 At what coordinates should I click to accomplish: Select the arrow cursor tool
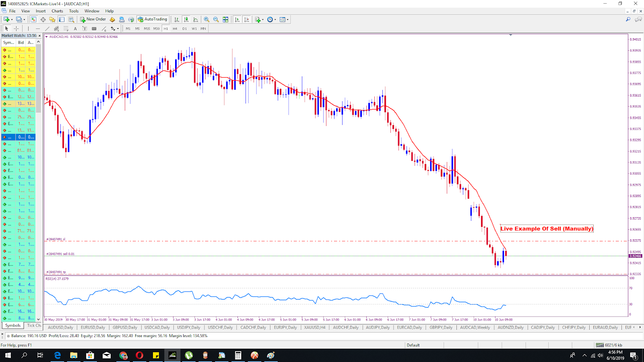coord(6,29)
